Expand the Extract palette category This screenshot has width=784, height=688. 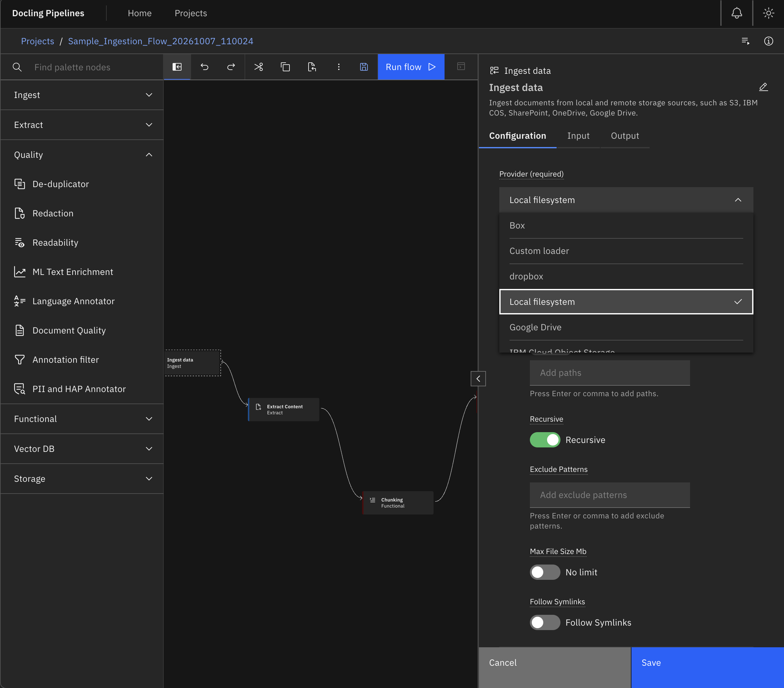(x=82, y=125)
